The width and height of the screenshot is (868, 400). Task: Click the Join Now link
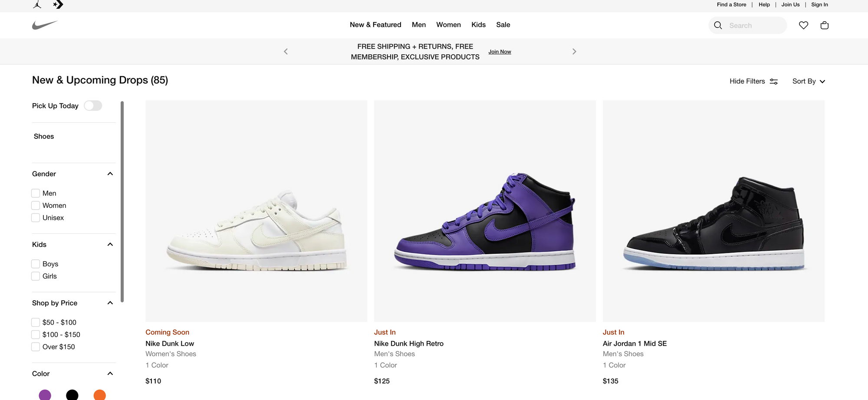click(x=500, y=51)
